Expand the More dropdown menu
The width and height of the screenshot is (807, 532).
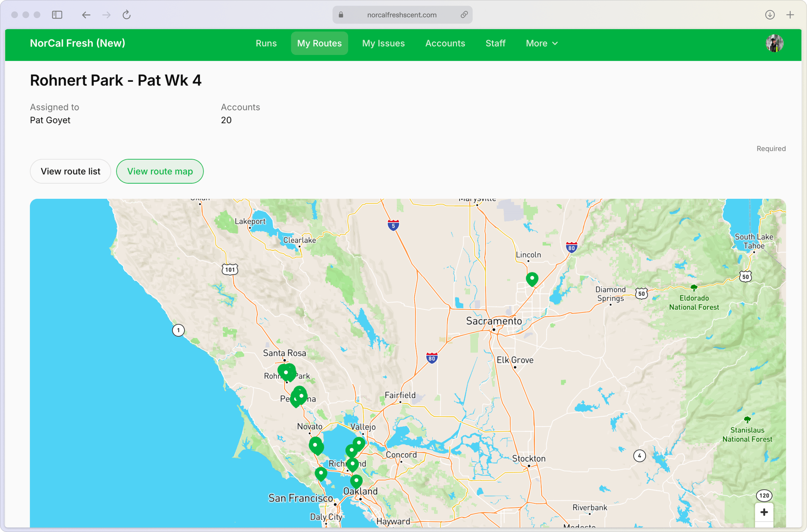pos(541,44)
